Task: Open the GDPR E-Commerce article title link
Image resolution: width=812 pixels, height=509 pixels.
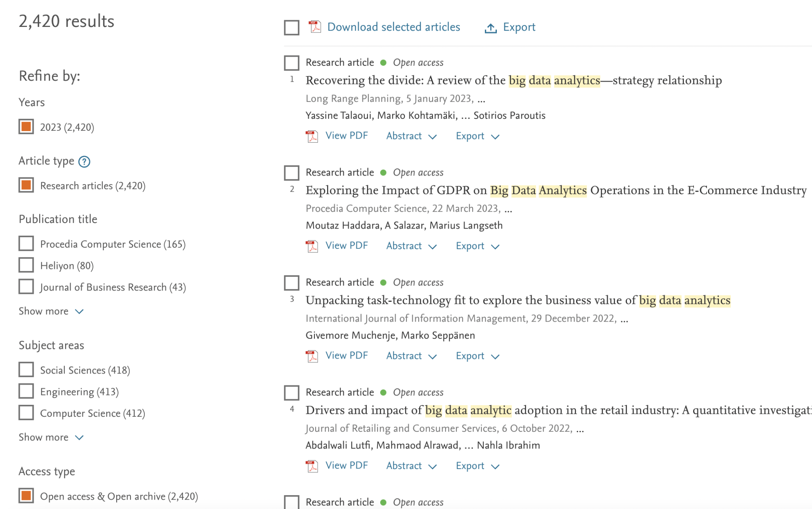Action: click(555, 190)
